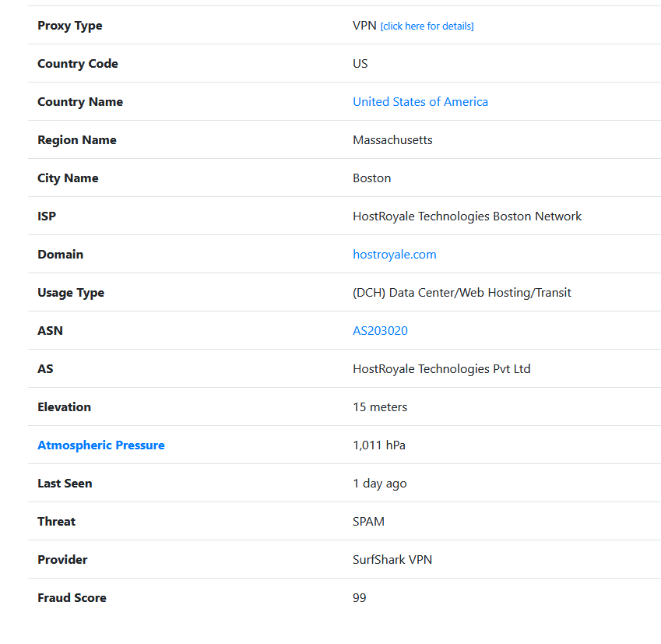Click the AS203020 ASN link
Image resolution: width=661 pixels, height=644 pixels.
point(380,331)
